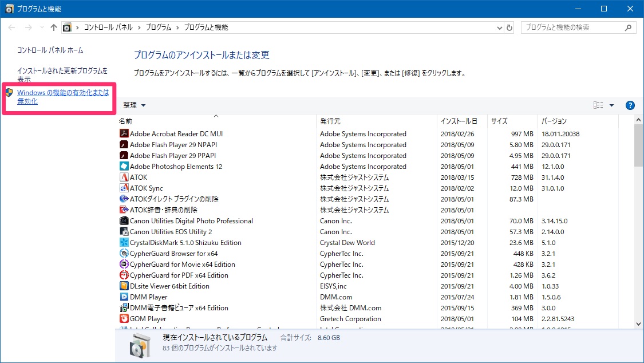Click the CrystalDiskMark Shizuku Edition icon

[124, 242]
